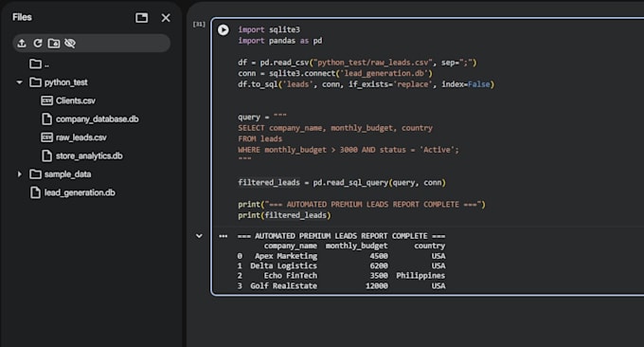Mount Drive folder icon in Files toolbar

pyautogui.click(x=54, y=44)
